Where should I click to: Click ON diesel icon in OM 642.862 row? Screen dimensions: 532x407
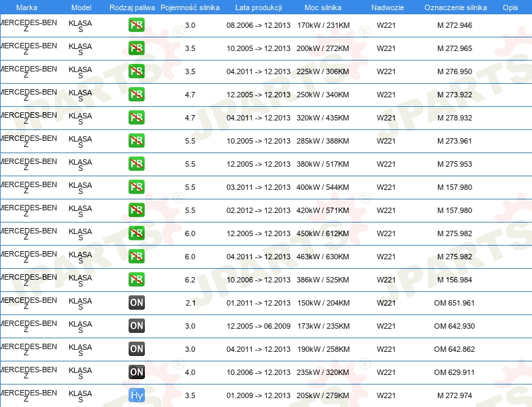click(x=137, y=348)
